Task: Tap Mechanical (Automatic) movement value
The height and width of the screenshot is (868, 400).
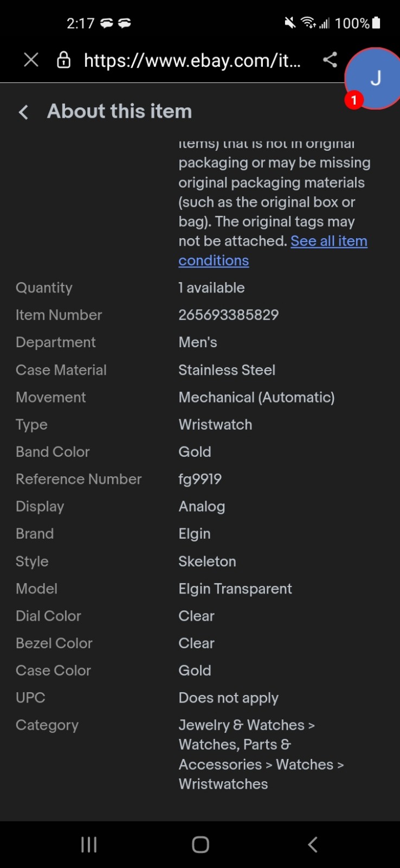Action: (x=257, y=398)
